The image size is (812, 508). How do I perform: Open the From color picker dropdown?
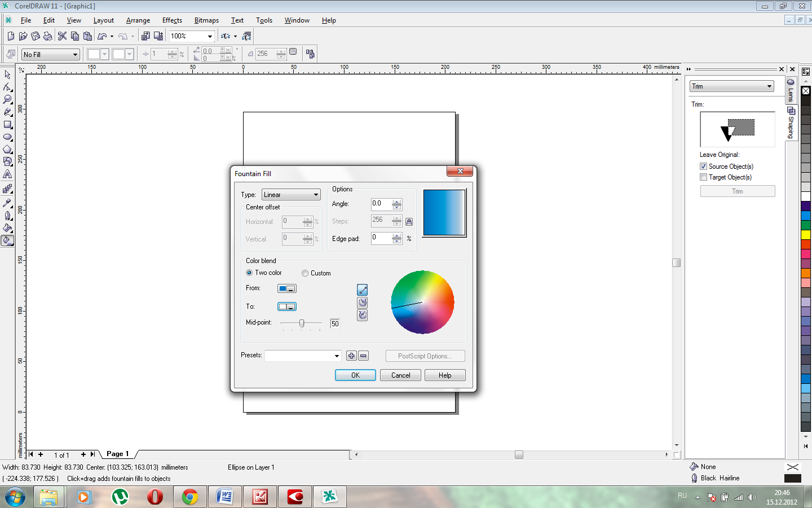click(287, 288)
